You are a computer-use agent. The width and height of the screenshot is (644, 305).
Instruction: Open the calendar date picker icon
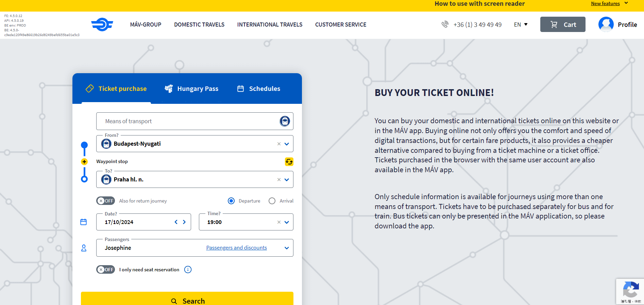click(83, 222)
